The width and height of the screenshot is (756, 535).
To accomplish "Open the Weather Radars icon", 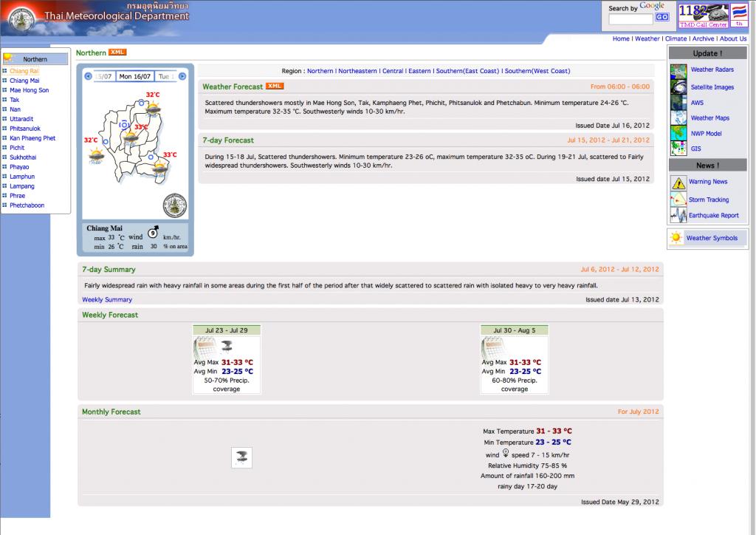I will coord(678,71).
